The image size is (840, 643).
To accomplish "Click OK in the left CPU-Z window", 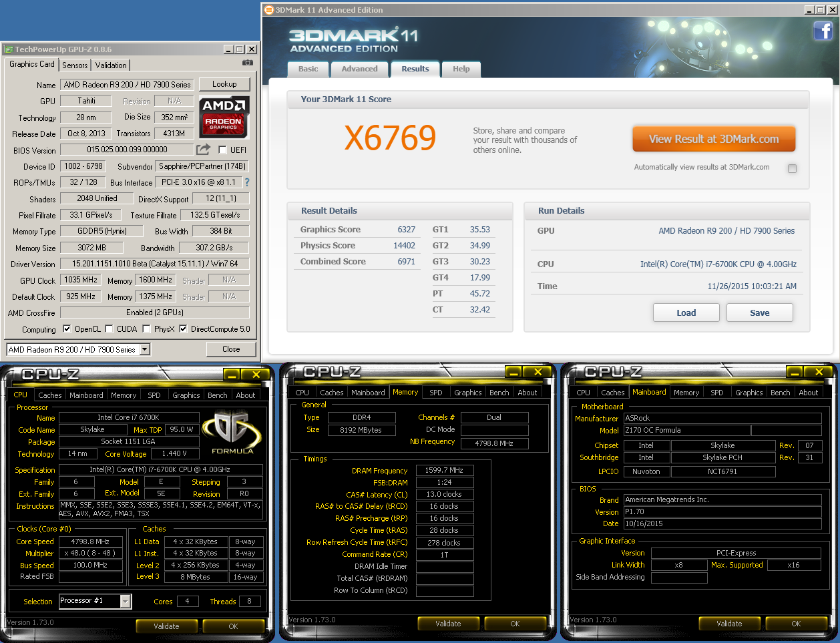I will coord(233,626).
